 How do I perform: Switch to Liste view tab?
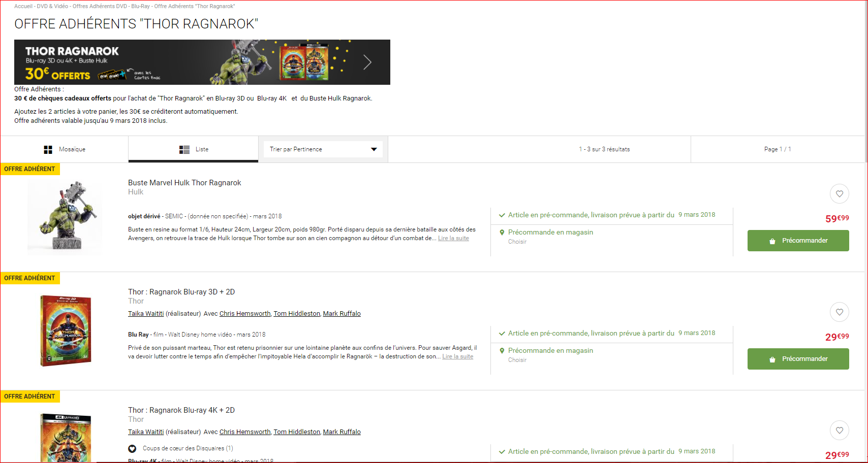pos(194,149)
